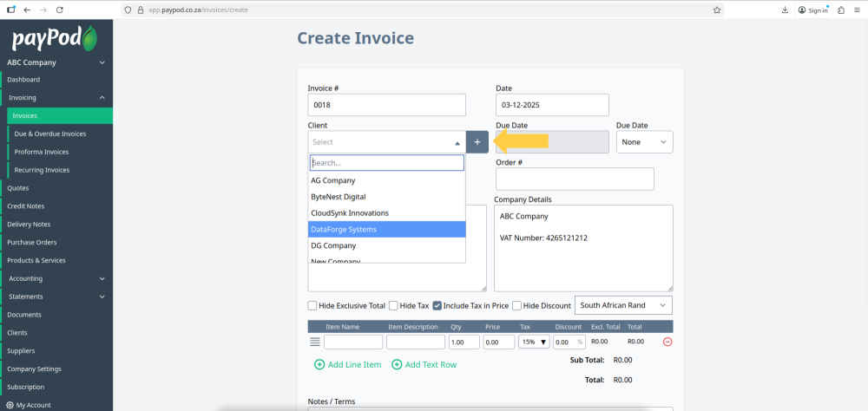Click the browser Sign in button
The width and height of the screenshot is (868, 411).
tap(813, 10)
